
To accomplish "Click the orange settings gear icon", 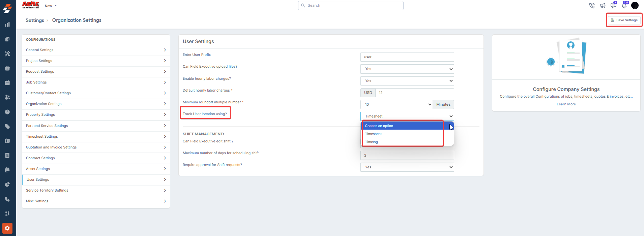I will click(x=7, y=228).
